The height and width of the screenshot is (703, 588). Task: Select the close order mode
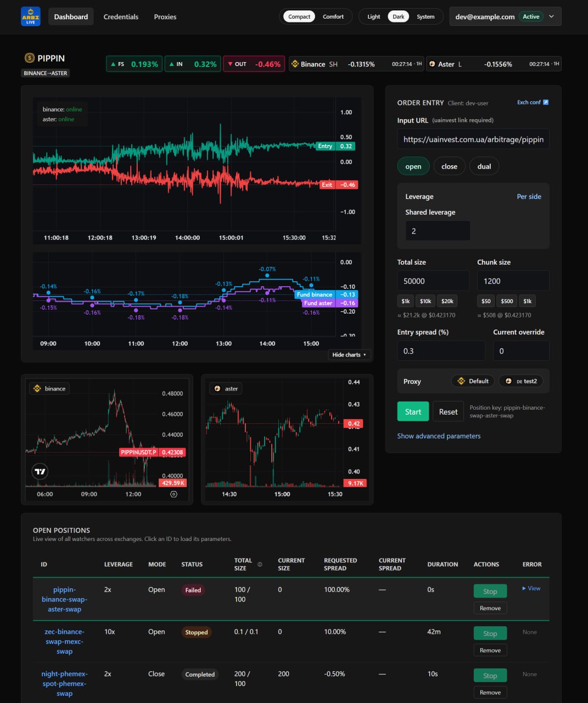[x=449, y=166]
